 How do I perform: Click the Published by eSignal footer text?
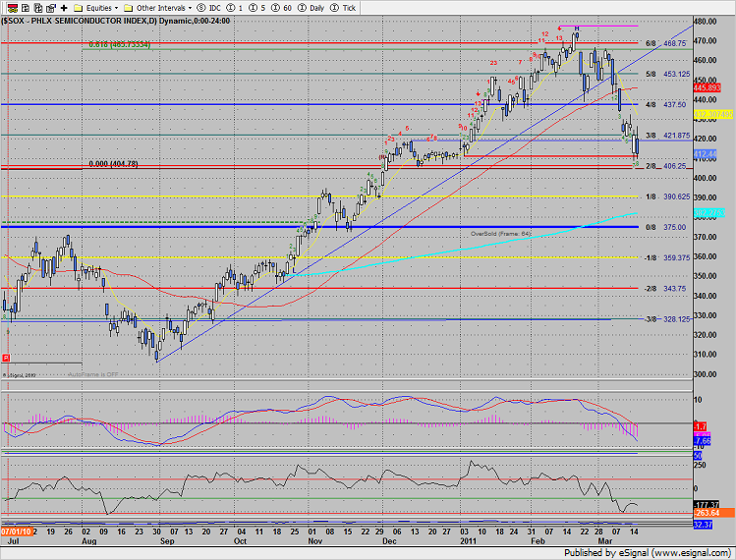(648, 553)
